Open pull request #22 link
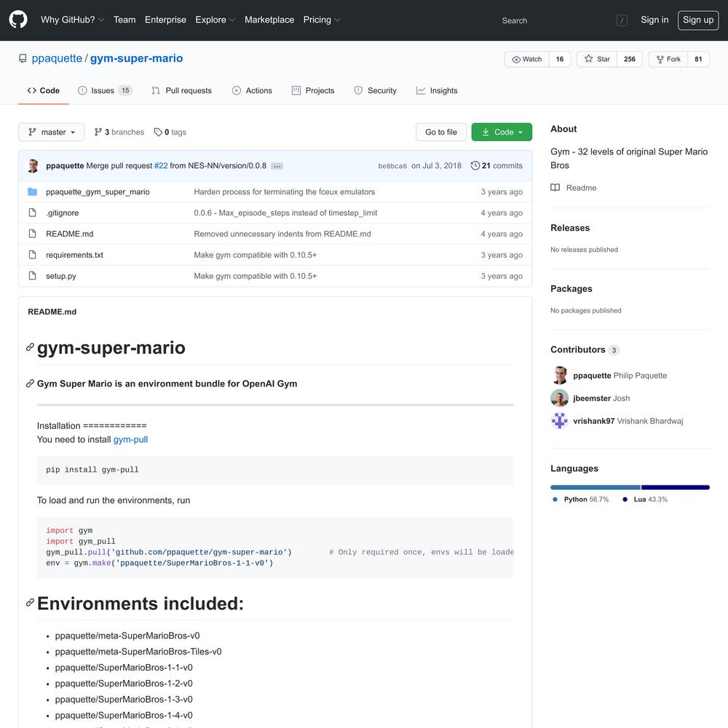 pos(161,166)
